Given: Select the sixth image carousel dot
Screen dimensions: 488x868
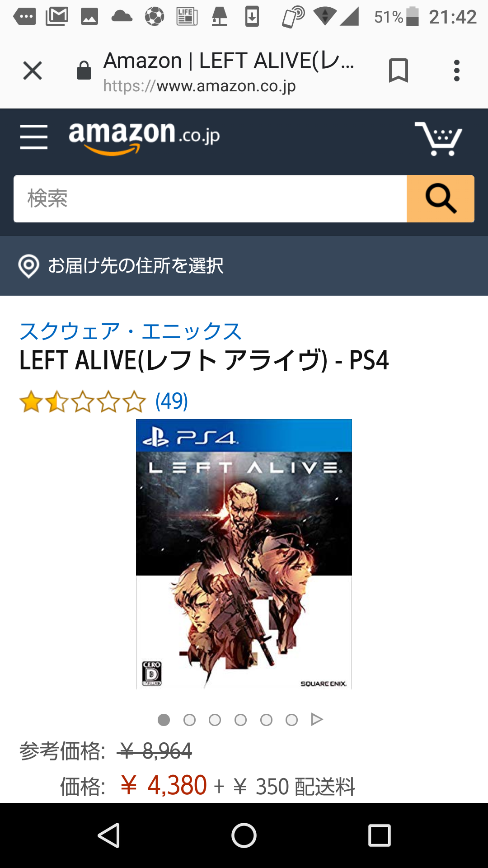Looking at the screenshot, I should [x=291, y=720].
